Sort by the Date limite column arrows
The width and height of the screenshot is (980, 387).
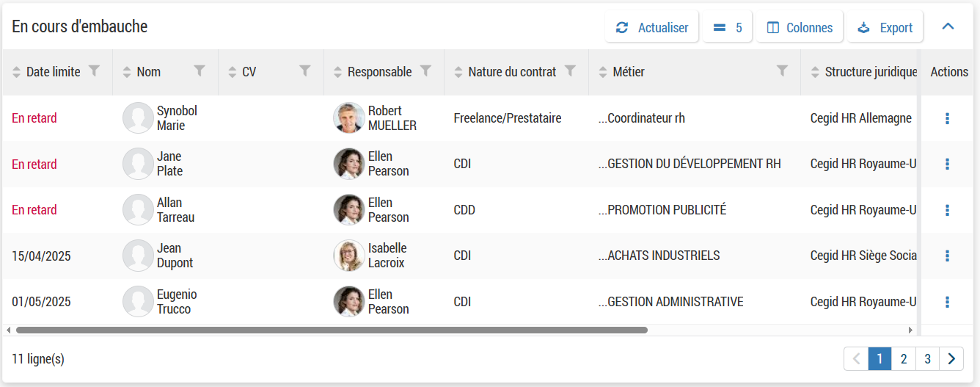(17, 72)
